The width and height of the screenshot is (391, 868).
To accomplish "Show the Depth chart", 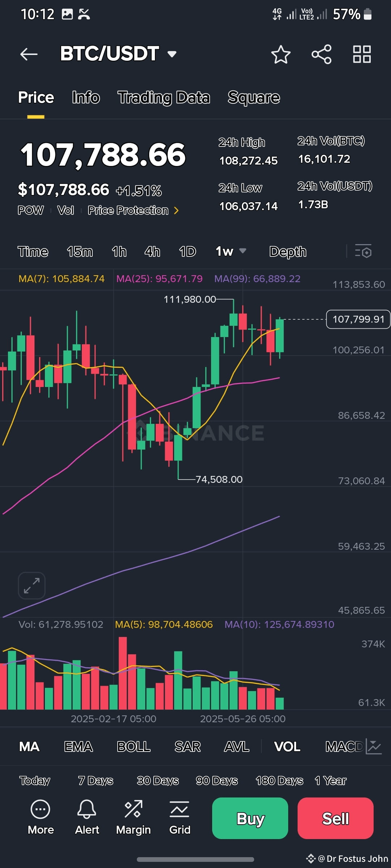I will pyautogui.click(x=288, y=251).
